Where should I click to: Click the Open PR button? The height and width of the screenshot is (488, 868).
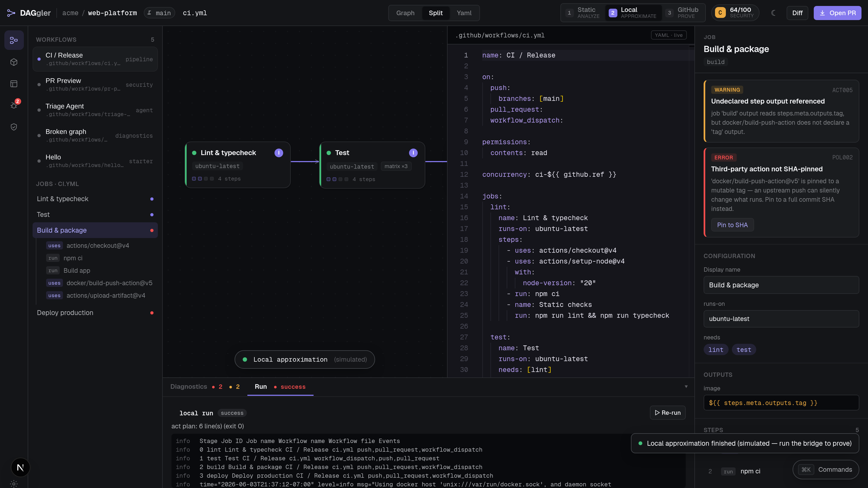point(837,13)
